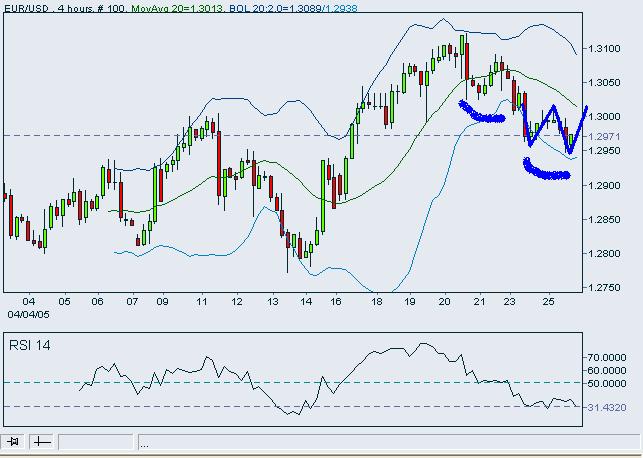This screenshot has width=643, height=458.
Task: Click the current price label 1.2971
Action: coord(604,137)
